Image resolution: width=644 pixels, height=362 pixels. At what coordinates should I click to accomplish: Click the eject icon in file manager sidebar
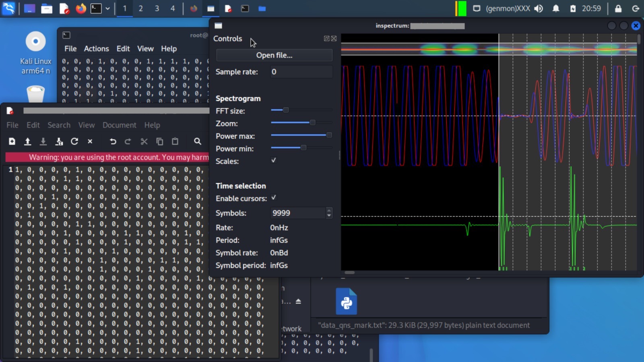coord(298,301)
